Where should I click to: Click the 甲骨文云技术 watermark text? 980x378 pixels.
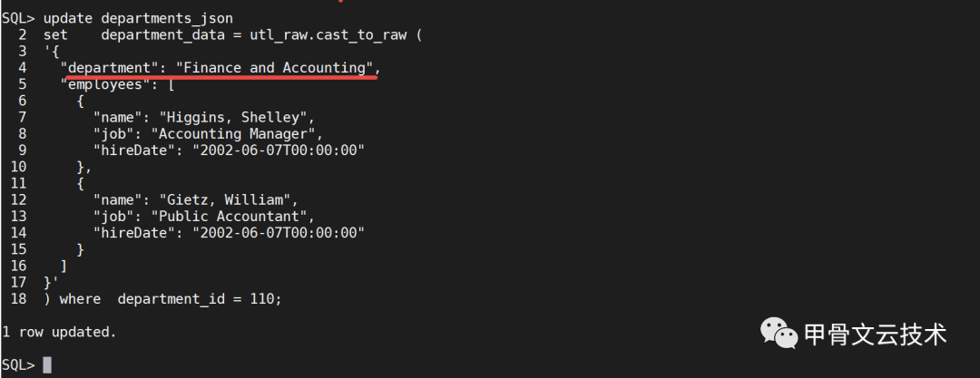[x=875, y=334]
